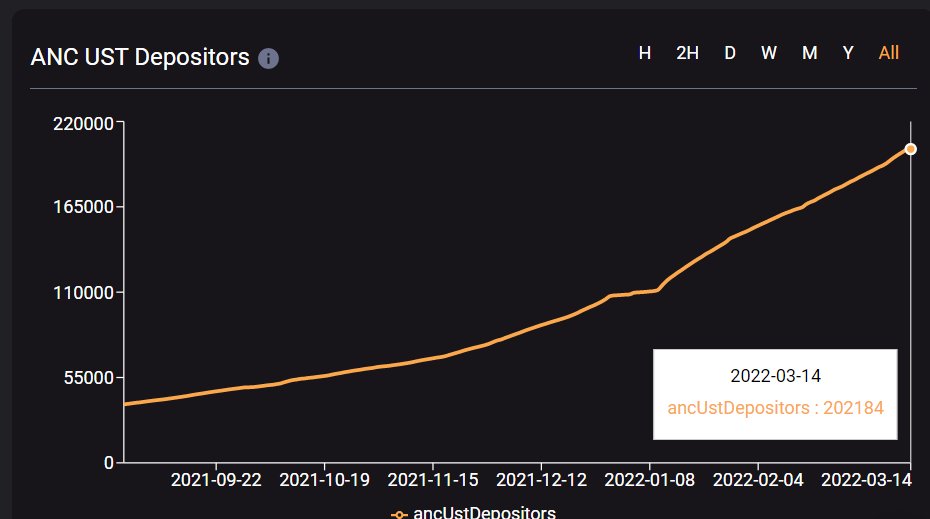Click the 2022-03-14 x-axis label
This screenshot has width=930, height=519.
(x=867, y=480)
